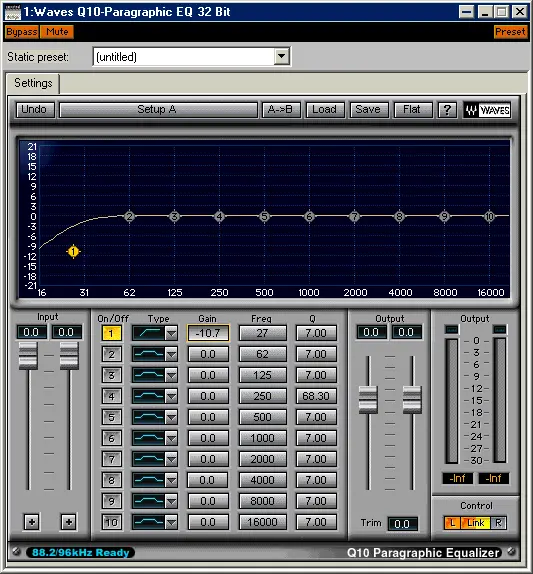Enable band 6 on/off button
Image resolution: width=533 pixels, height=574 pixels.
click(x=111, y=438)
